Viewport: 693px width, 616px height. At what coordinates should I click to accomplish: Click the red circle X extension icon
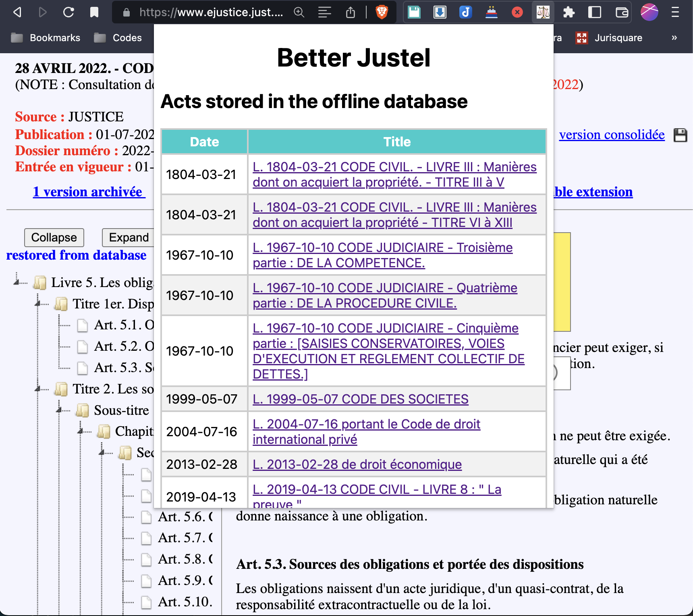(517, 12)
